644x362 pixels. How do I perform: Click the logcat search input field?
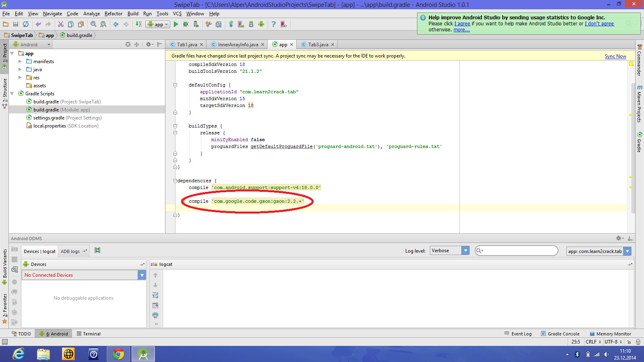516,251
